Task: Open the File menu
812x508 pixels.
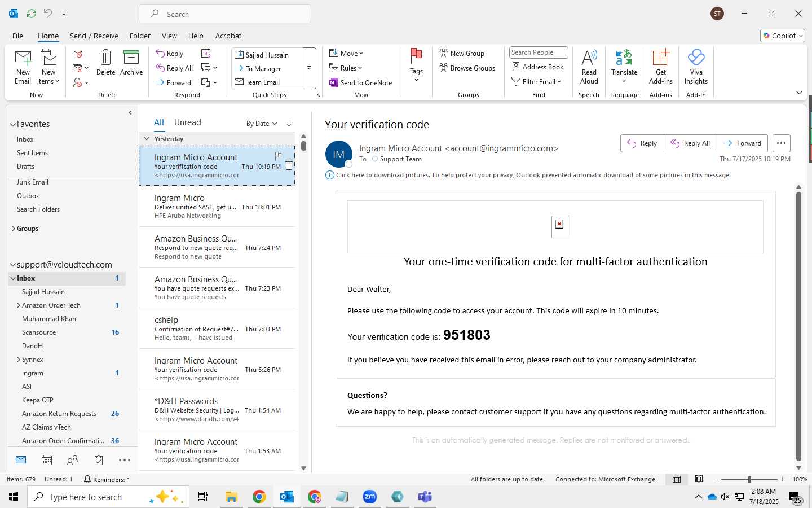Action: 17,36
